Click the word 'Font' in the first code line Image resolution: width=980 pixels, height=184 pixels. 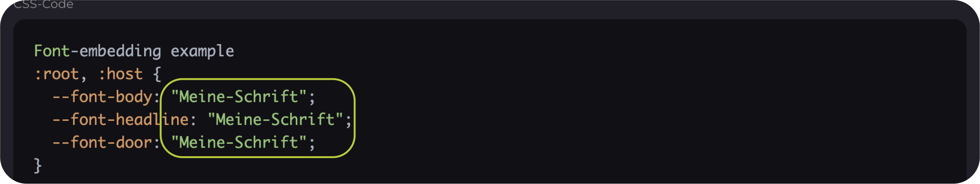tap(52, 51)
